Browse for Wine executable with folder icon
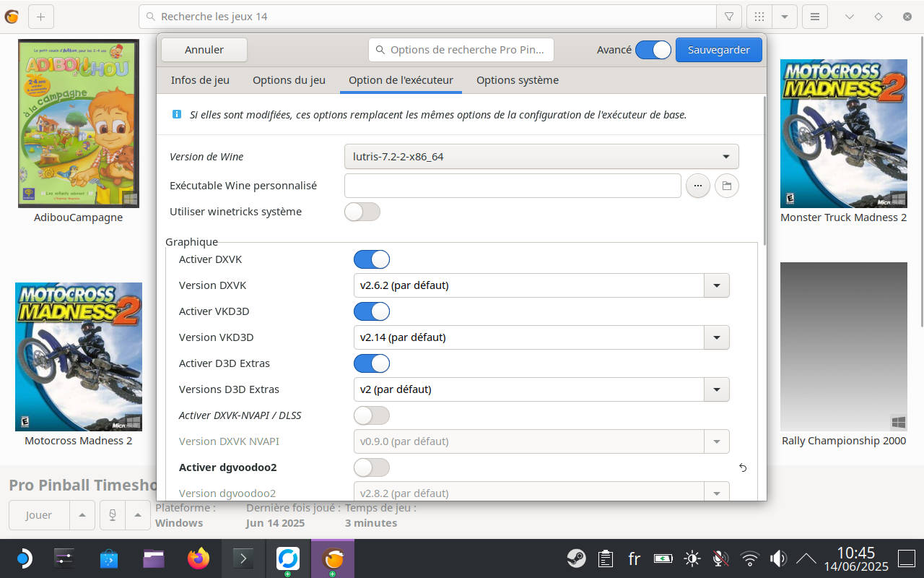Viewport: 924px width, 578px height. (727, 186)
